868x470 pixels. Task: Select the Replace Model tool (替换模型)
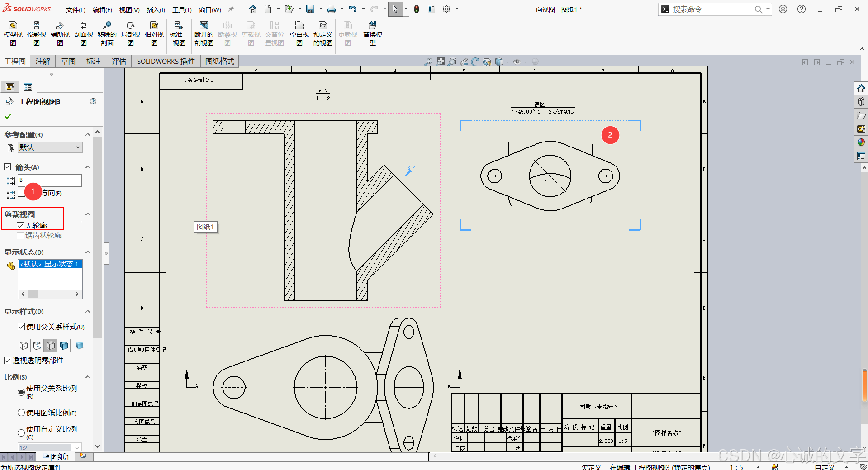coord(373,34)
